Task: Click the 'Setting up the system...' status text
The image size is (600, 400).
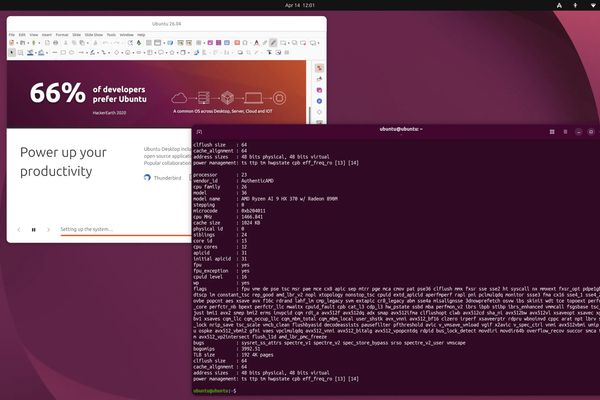Action: point(86,229)
